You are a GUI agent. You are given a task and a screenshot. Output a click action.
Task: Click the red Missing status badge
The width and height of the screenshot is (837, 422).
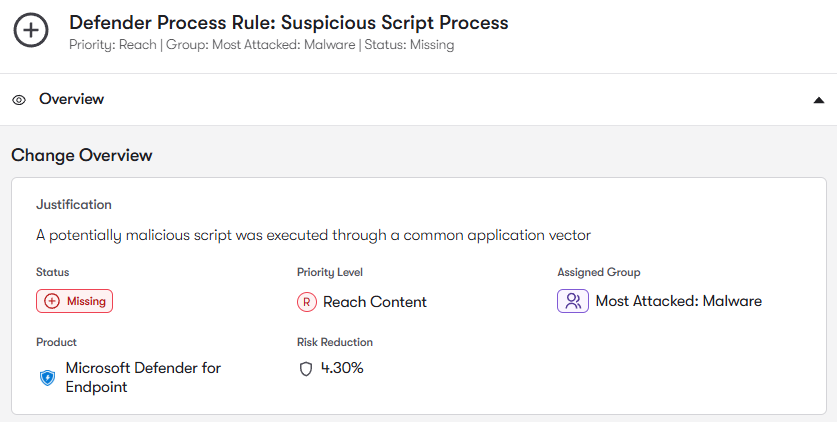coord(75,301)
